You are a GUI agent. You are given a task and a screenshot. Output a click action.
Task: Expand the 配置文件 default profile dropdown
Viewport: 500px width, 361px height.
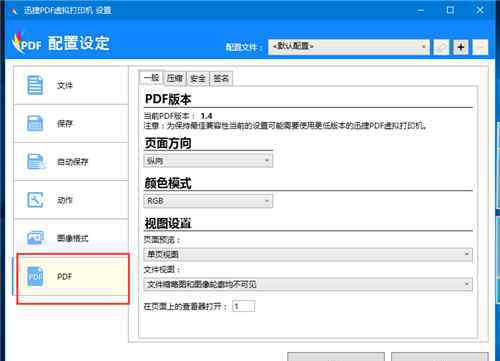point(349,47)
